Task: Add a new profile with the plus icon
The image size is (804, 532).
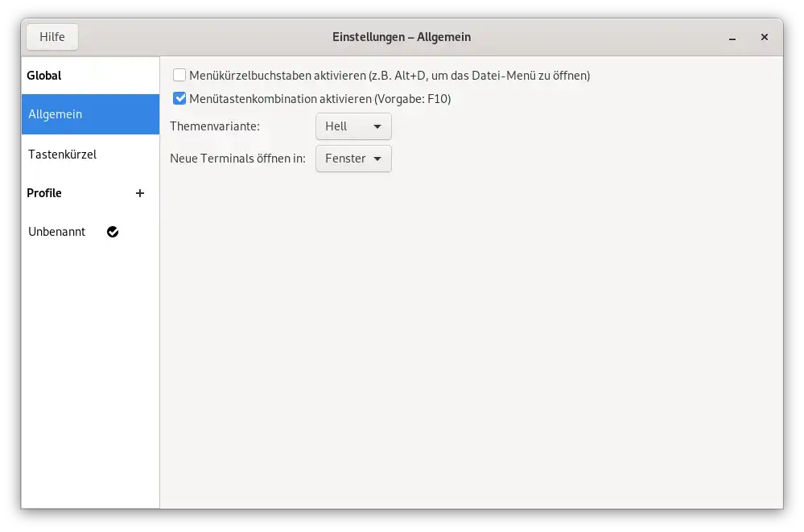Action: click(x=140, y=193)
